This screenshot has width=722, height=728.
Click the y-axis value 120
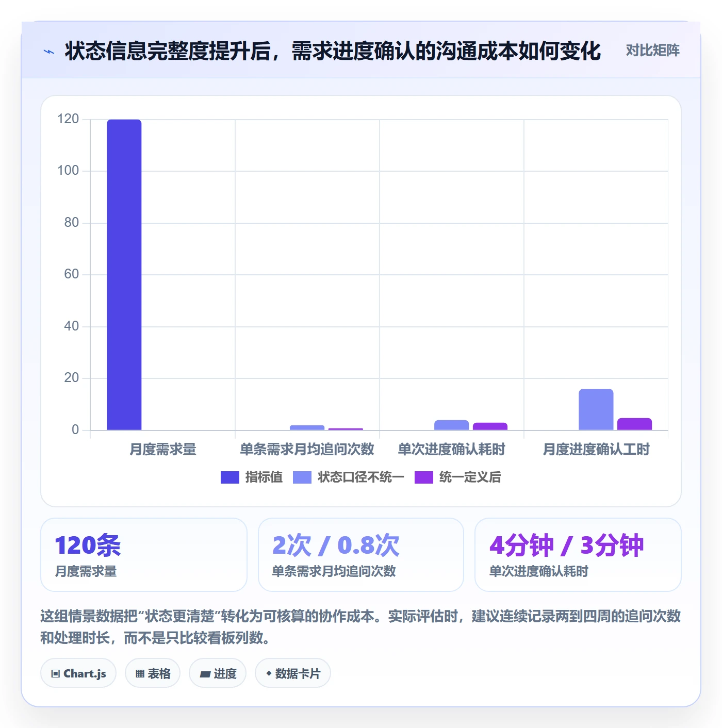click(x=68, y=119)
